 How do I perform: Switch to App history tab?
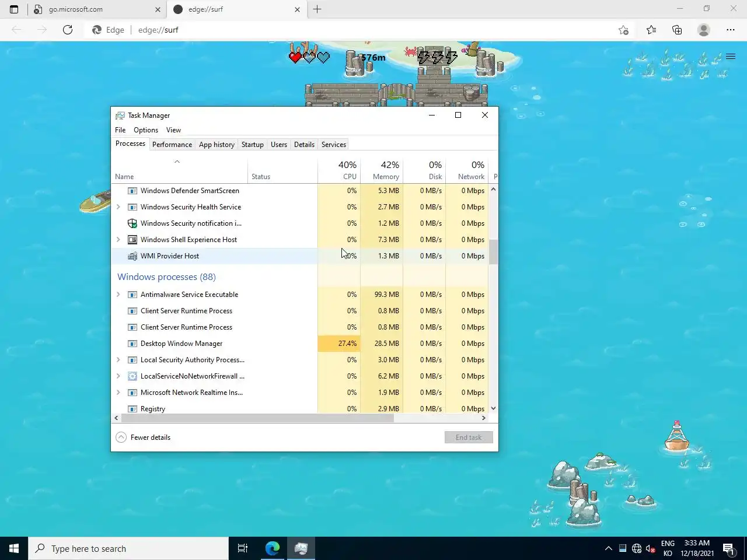[x=217, y=145]
